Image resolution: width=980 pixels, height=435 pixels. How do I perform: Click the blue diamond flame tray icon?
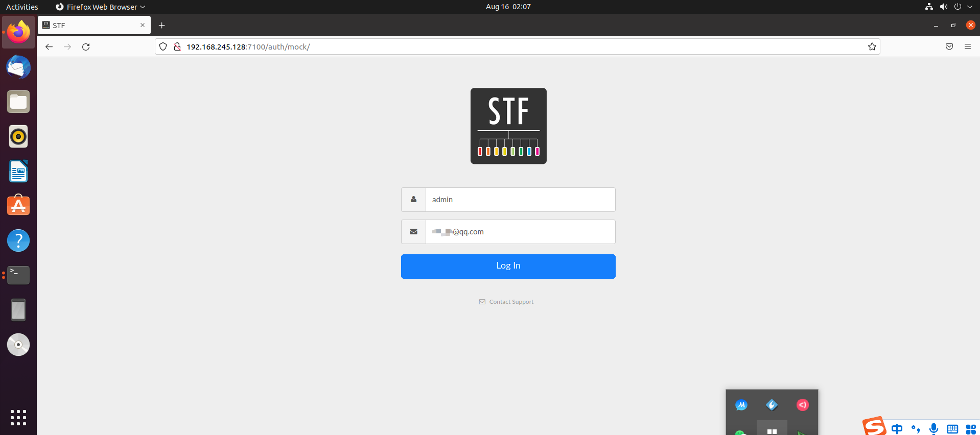(772, 405)
